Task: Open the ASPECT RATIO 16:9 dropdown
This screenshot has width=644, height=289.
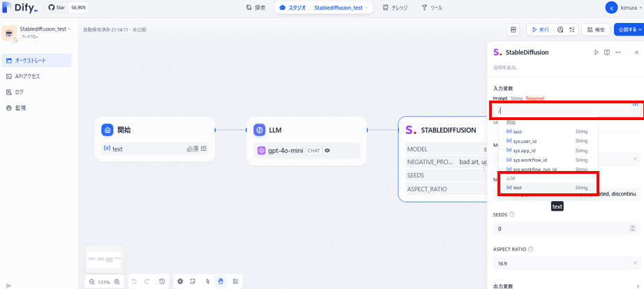Action: click(566, 263)
